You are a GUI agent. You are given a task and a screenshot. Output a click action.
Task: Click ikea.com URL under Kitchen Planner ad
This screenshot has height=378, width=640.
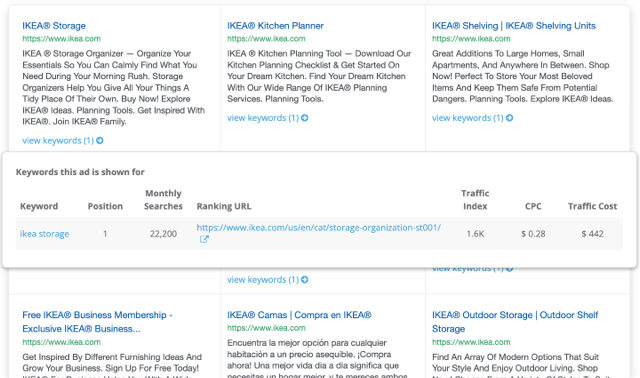[x=266, y=39]
